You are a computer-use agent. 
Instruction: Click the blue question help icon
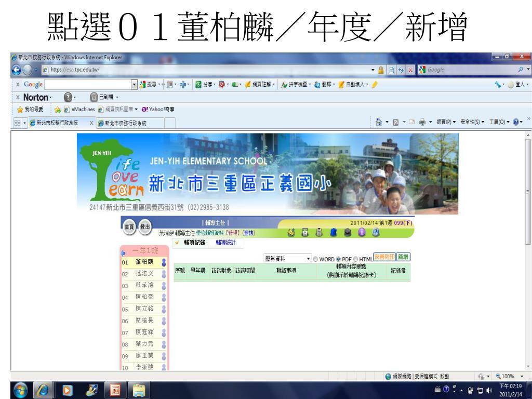376,232
